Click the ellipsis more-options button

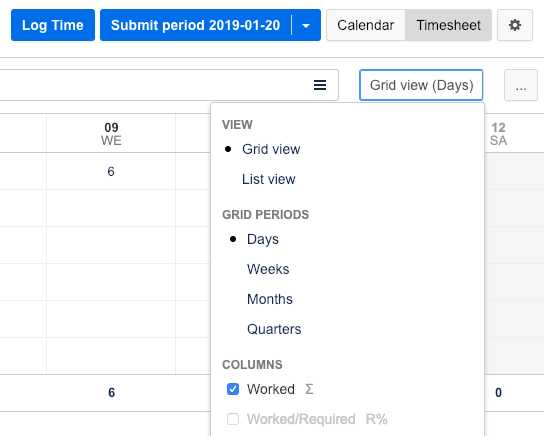click(520, 85)
